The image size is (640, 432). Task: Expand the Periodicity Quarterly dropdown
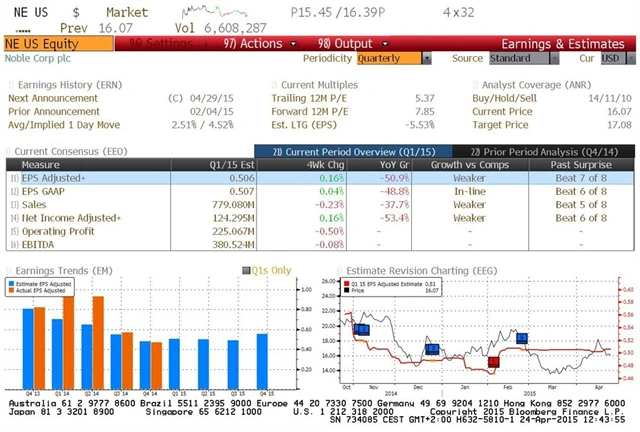tap(392, 58)
